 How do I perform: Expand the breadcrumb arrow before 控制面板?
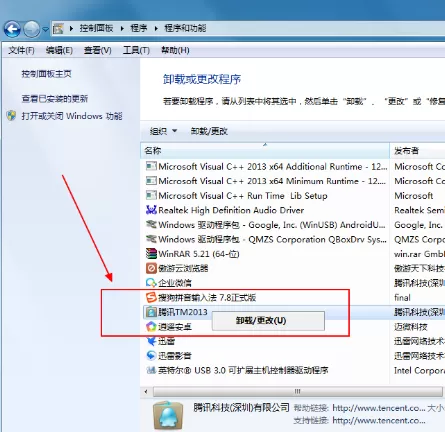coord(71,29)
